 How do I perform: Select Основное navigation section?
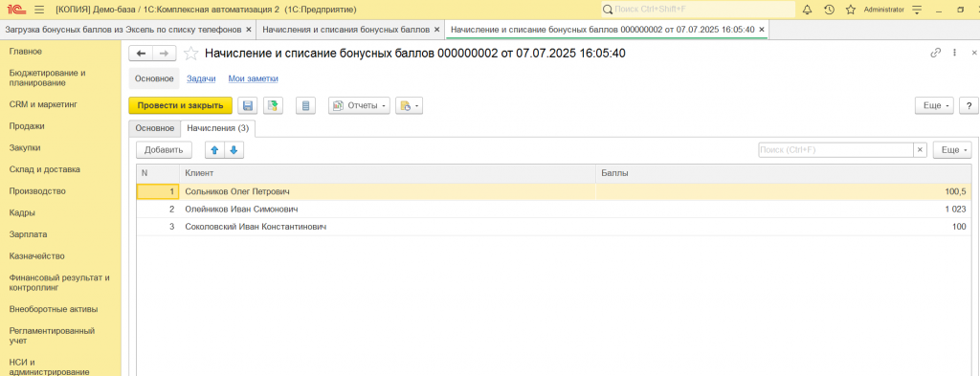pos(154,78)
